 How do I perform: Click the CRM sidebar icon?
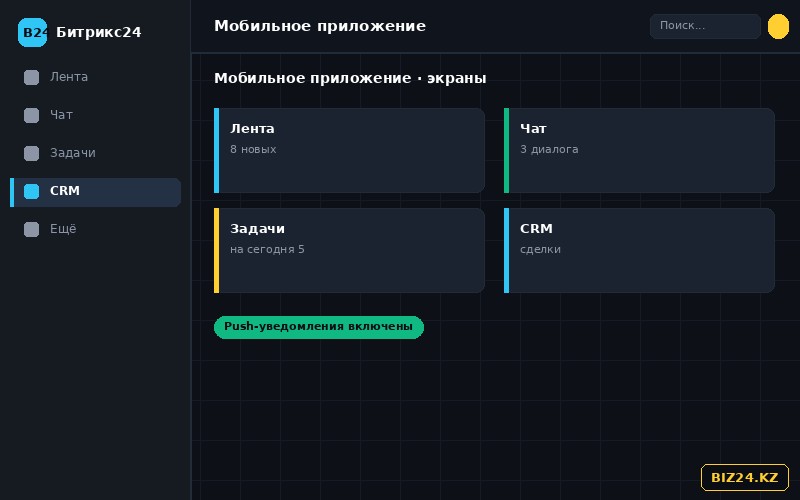32,191
